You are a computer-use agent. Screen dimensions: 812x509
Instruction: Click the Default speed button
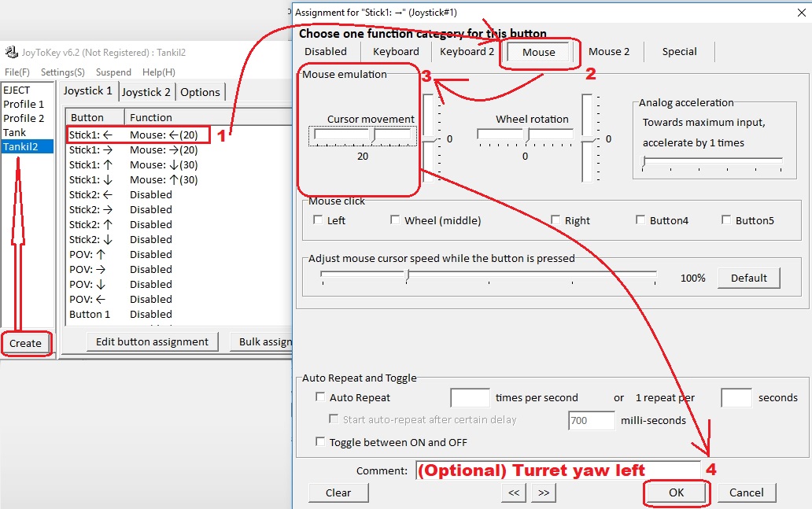(749, 278)
